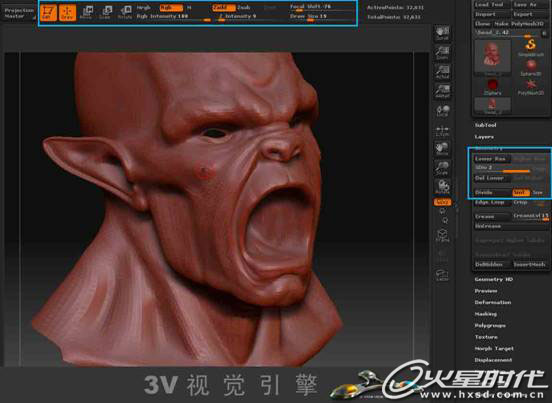552x403 pixels.
Task: Toggle the Smt smooth option beside Divide
Action: (521, 193)
